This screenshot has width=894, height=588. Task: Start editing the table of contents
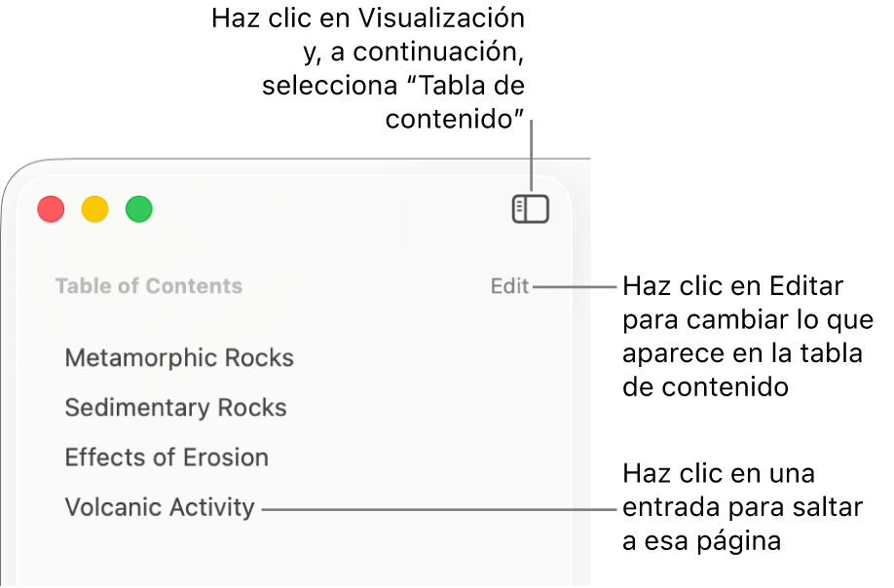click(509, 286)
